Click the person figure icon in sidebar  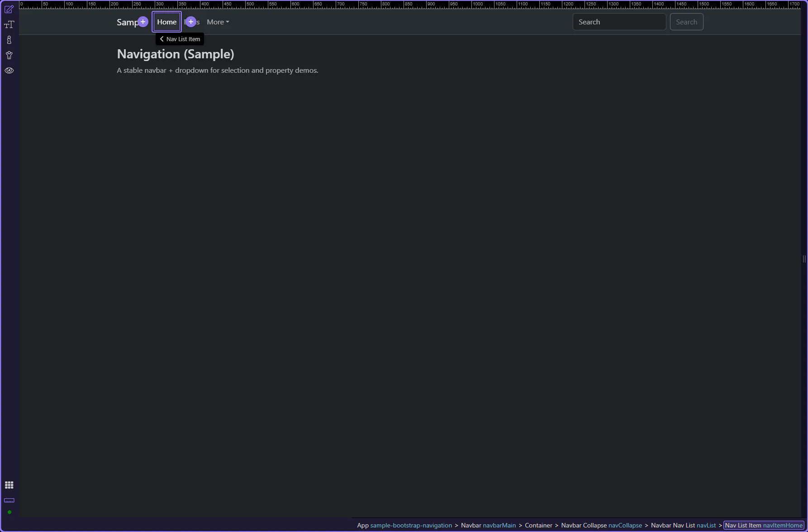pos(9,56)
